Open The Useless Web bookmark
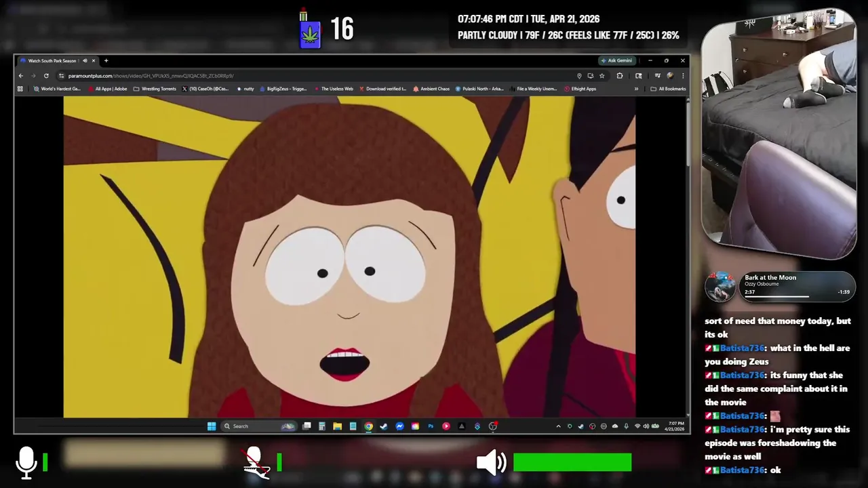868x488 pixels. click(333, 89)
